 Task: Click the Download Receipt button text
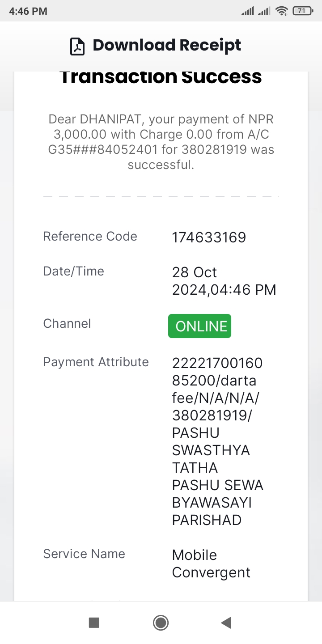(167, 45)
